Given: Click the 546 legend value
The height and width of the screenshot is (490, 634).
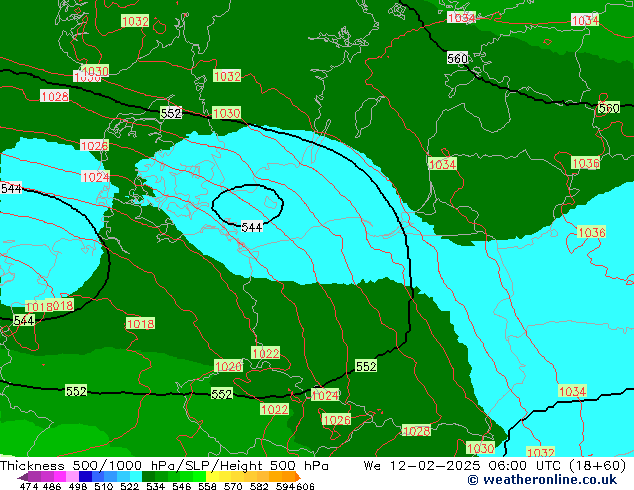Looking at the screenshot, I should (x=181, y=486).
